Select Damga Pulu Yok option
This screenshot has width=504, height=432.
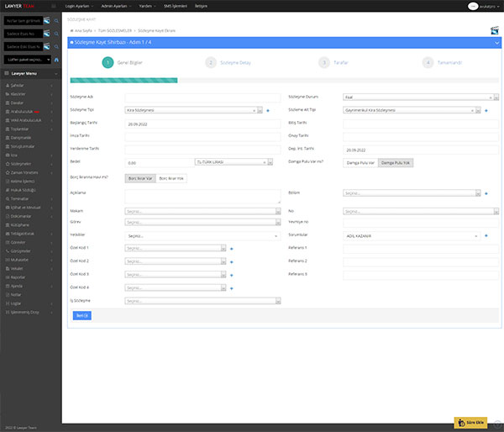pyautogui.click(x=396, y=163)
